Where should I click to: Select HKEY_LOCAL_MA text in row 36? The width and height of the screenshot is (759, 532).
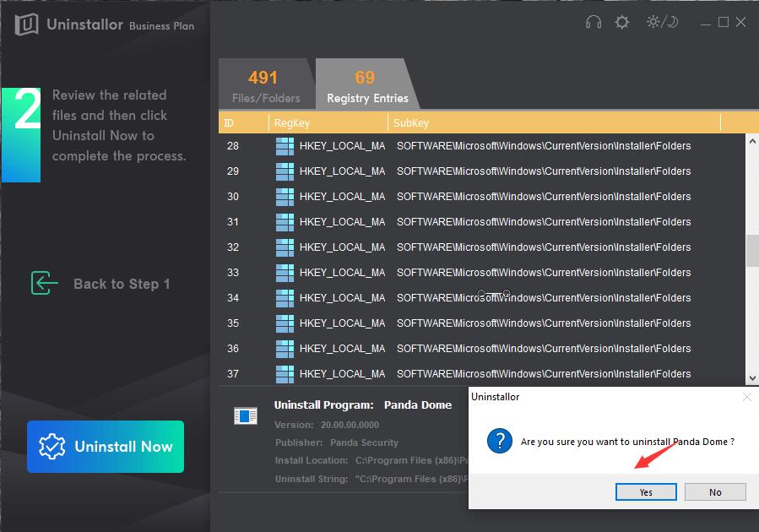342,349
